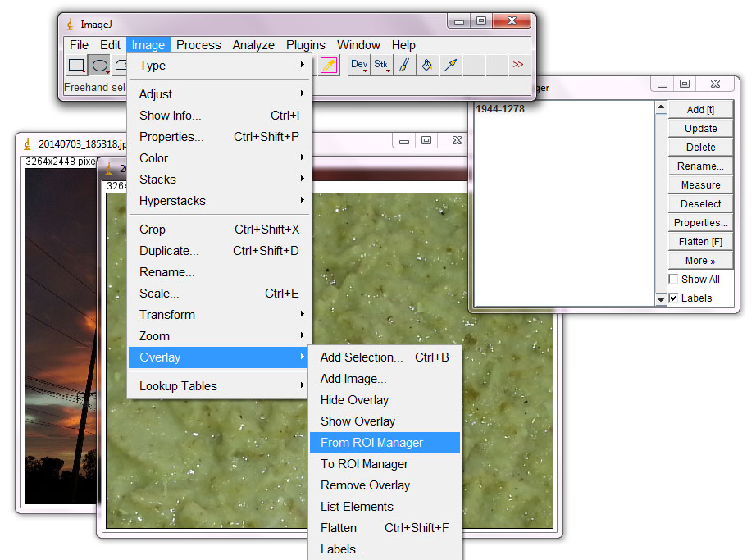Enable the Show All checkbox
The image size is (756, 560).
674,279
